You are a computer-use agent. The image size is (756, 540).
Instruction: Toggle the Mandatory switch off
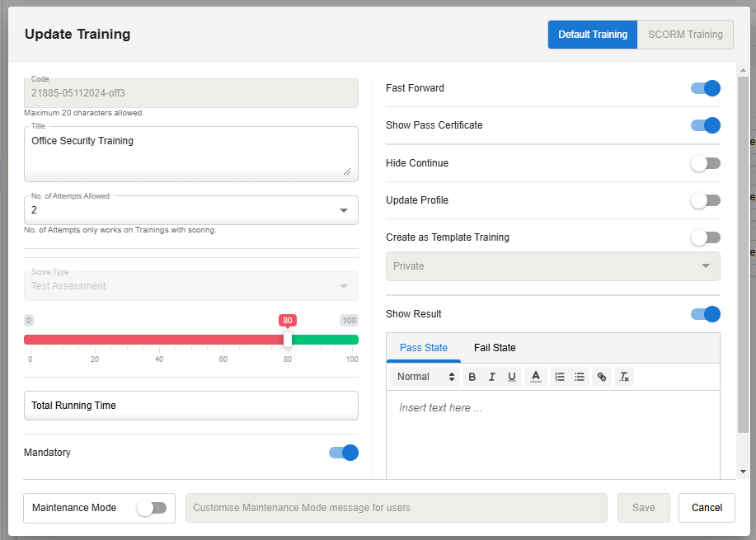[x=344, y=453]
